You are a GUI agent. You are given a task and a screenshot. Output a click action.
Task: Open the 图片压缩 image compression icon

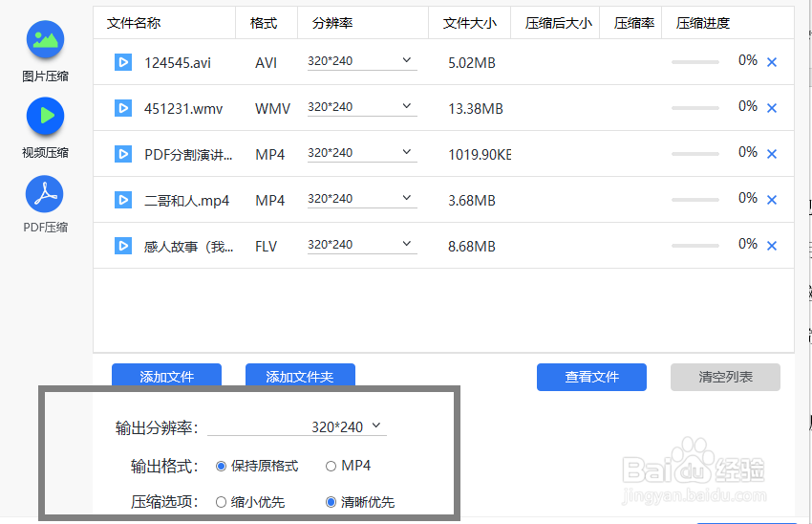pyautogui.click(x=45, y=39)
